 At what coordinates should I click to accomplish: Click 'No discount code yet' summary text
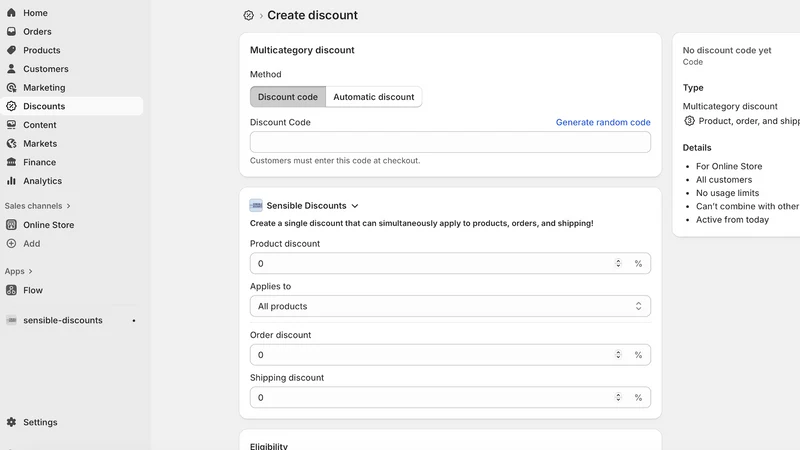[727, 51]
